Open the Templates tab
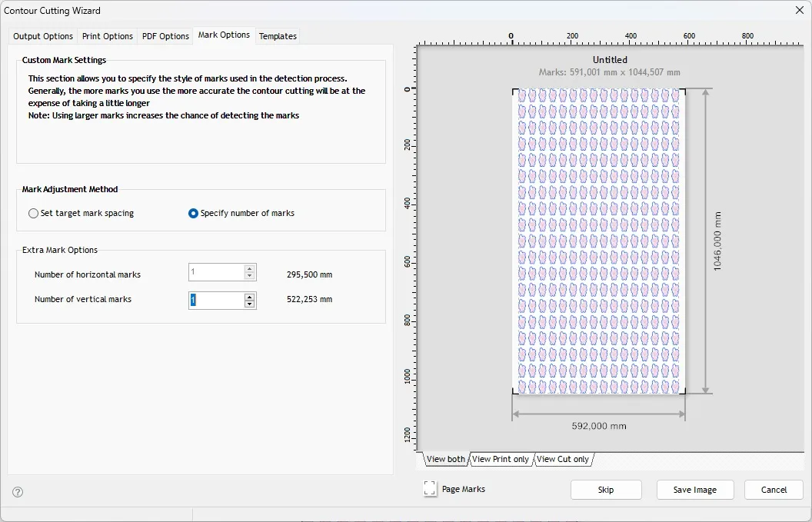This screenshot has width=812, height=522. point(278,36)
